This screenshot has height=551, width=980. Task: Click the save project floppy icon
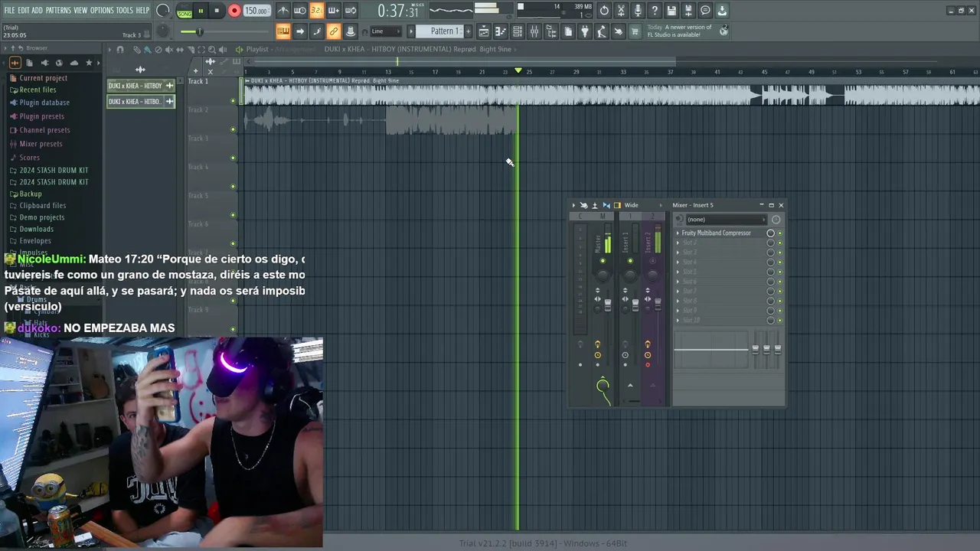point(671,11)
